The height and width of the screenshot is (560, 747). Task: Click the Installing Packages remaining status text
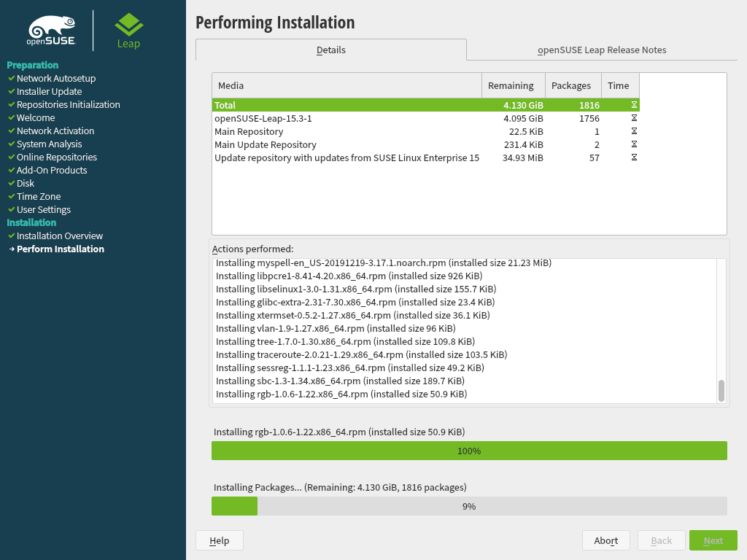(340, 487)
